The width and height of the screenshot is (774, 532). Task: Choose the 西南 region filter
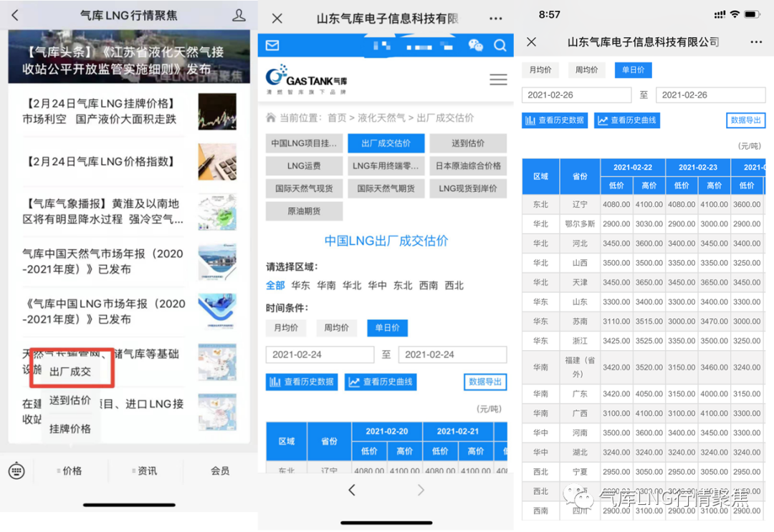pyautogui.click(x=429, y=286)
